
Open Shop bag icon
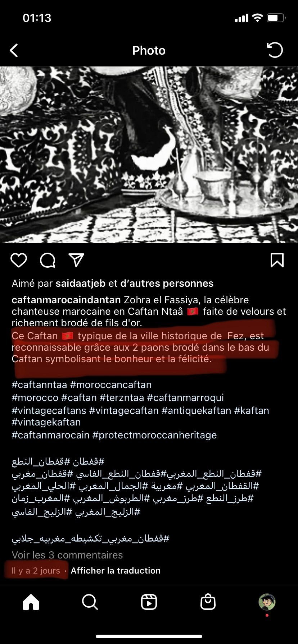[208, 602]
